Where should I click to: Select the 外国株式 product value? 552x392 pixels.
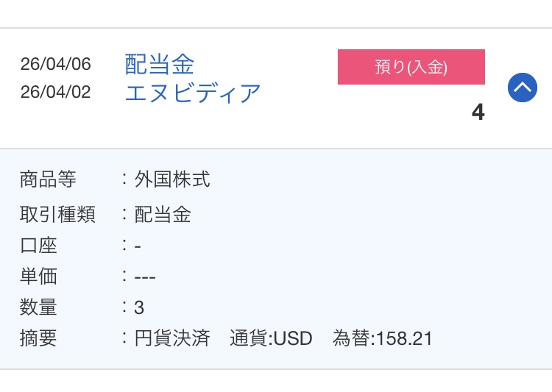(x=172, y=179)
